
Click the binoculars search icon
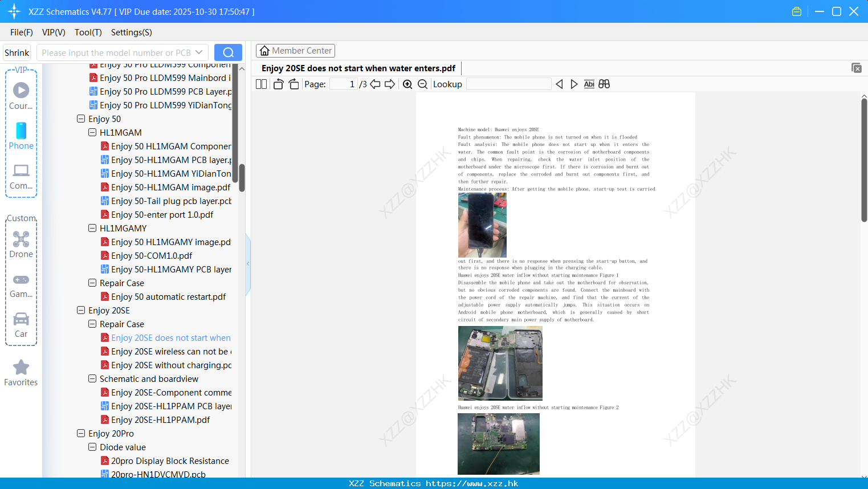604,84
